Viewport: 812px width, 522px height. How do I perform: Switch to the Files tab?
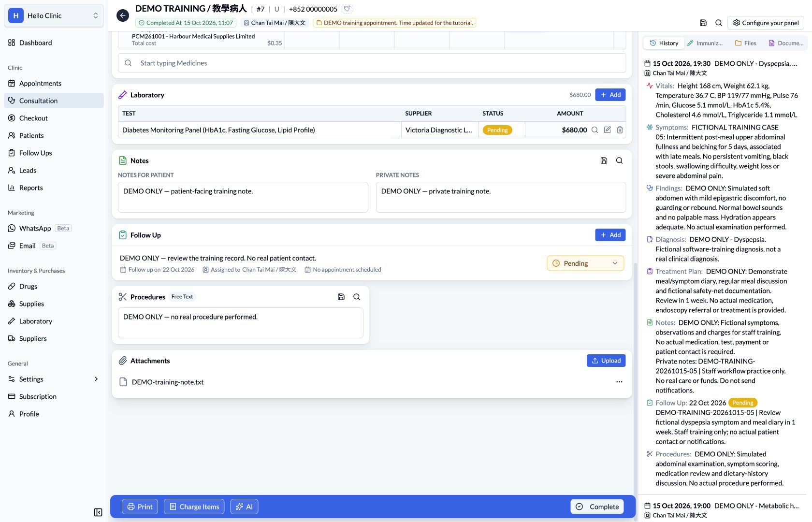745,43
